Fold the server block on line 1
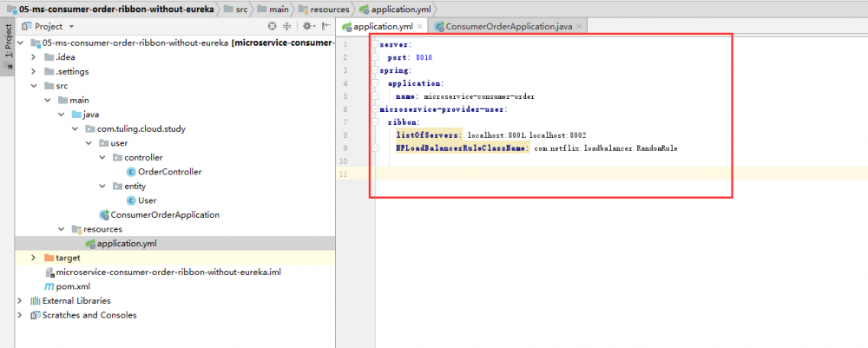Viewport: 868px width, 348px height. click(375, 44)
